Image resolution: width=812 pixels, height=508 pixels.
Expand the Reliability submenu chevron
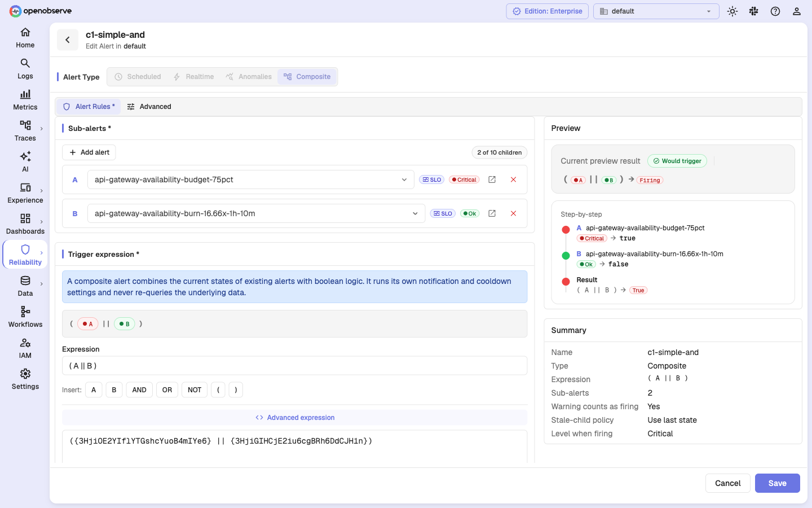[42, 253]
